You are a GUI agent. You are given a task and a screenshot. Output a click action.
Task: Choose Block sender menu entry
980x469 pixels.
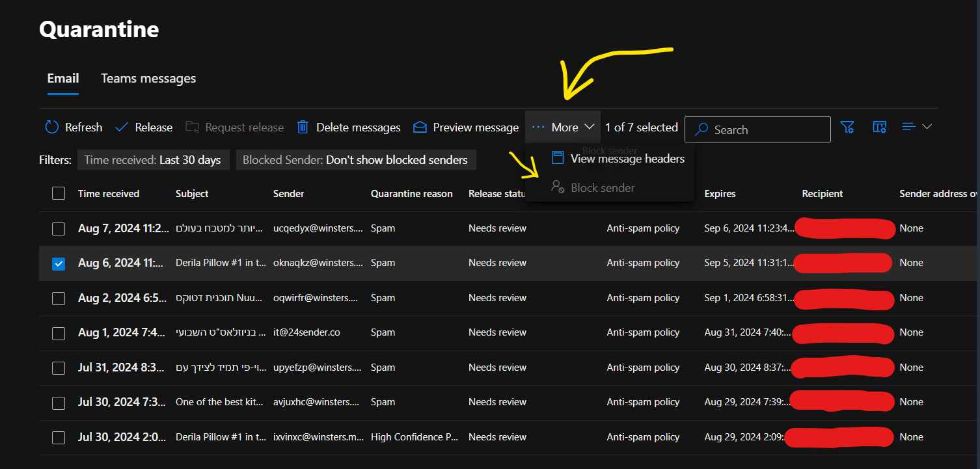[x=593, y=187]
